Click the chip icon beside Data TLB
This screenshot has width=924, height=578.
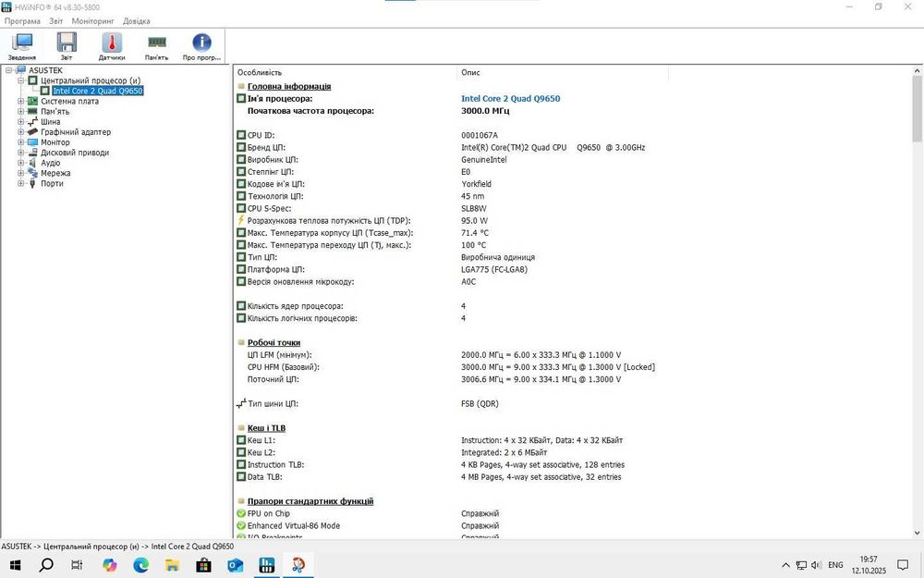[241, 477]
